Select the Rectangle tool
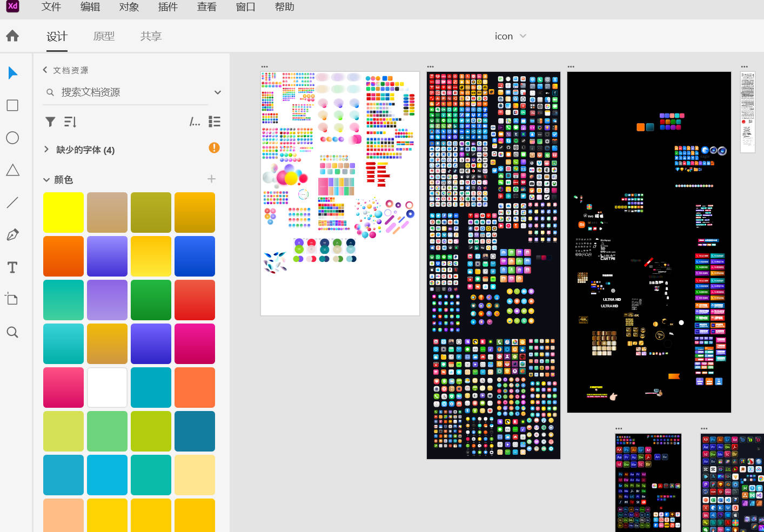The width and height of the screenshot is (764, 532). click(x=12, y=105)
